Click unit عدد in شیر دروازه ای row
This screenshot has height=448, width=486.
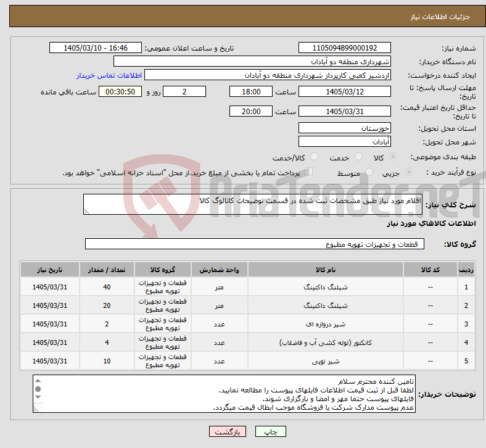point(219,325)
